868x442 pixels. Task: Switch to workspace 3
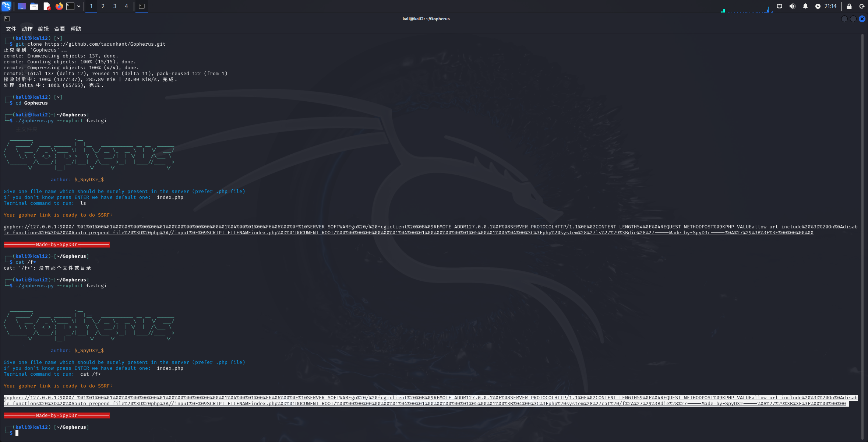click(x=115, y=6)
